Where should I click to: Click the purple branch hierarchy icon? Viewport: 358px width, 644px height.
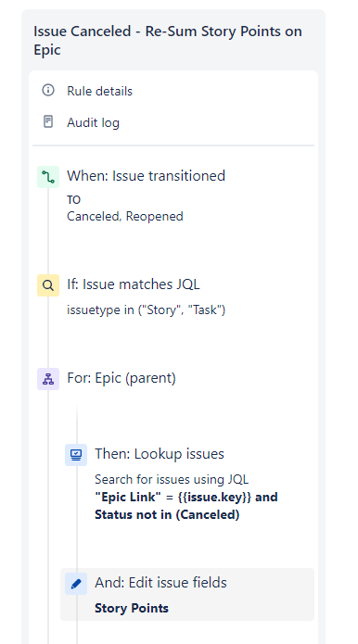coord(48,379)
